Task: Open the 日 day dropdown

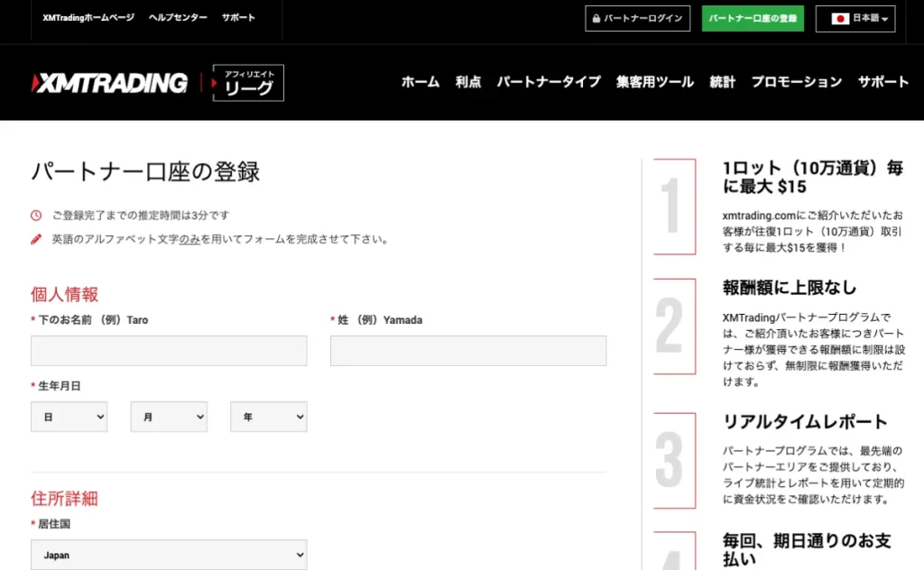Action: tap(69, 416)
